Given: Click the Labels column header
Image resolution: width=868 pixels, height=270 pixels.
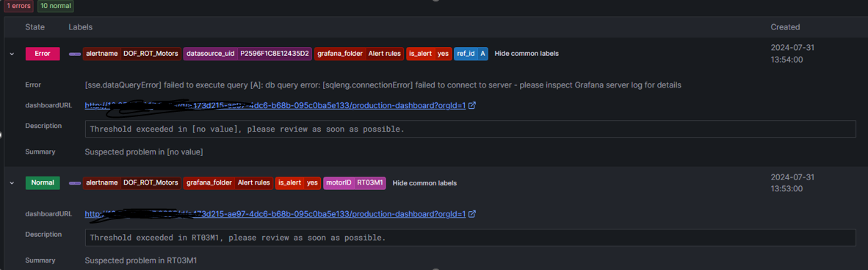Looking at the screenshot, I should pos(80,27).
